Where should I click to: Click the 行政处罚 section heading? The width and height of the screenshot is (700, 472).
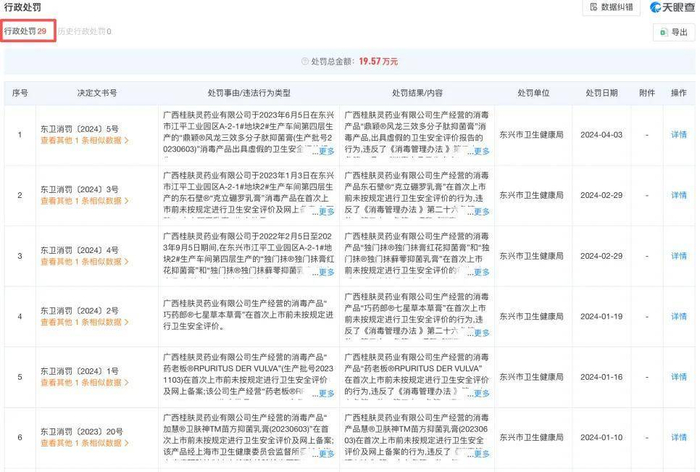click(x=22, y=7)
